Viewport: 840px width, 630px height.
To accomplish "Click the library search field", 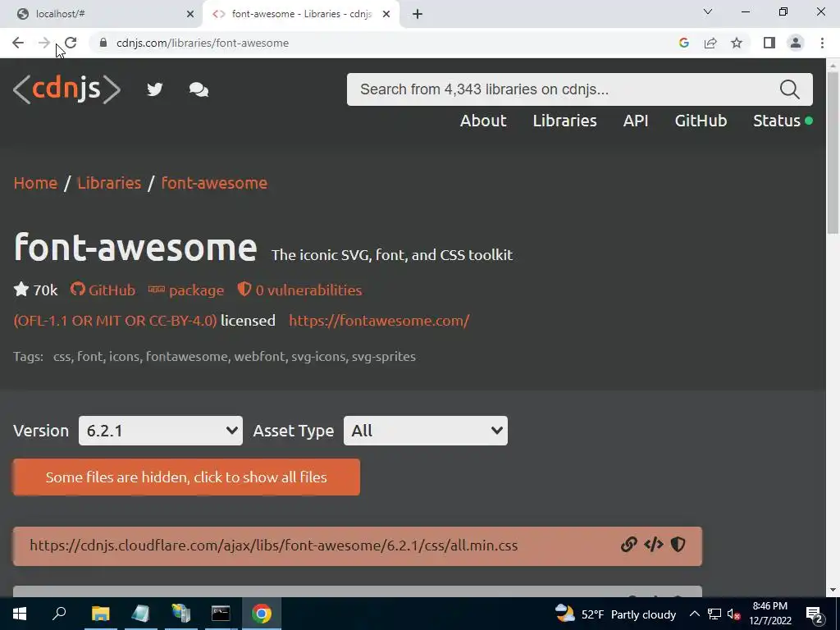I will pos(563,89).
